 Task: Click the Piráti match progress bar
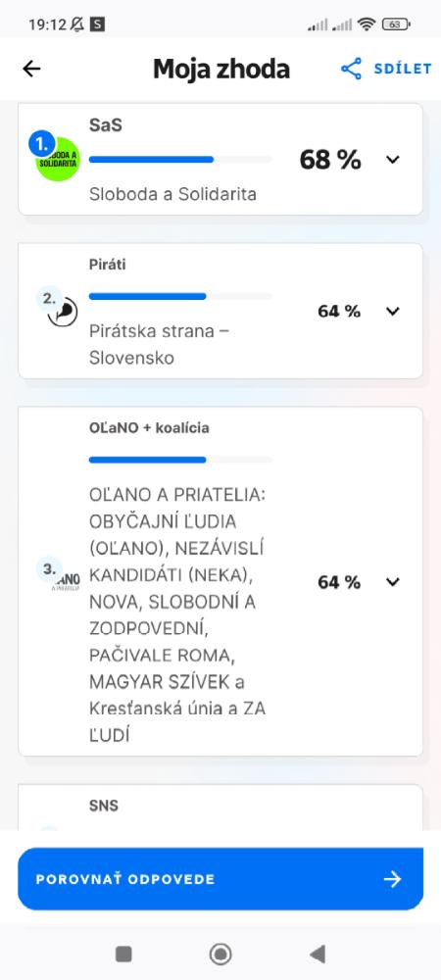[x=180, y=296]
